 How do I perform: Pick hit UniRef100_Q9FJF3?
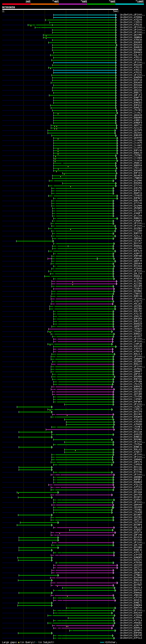pos(131,95)
